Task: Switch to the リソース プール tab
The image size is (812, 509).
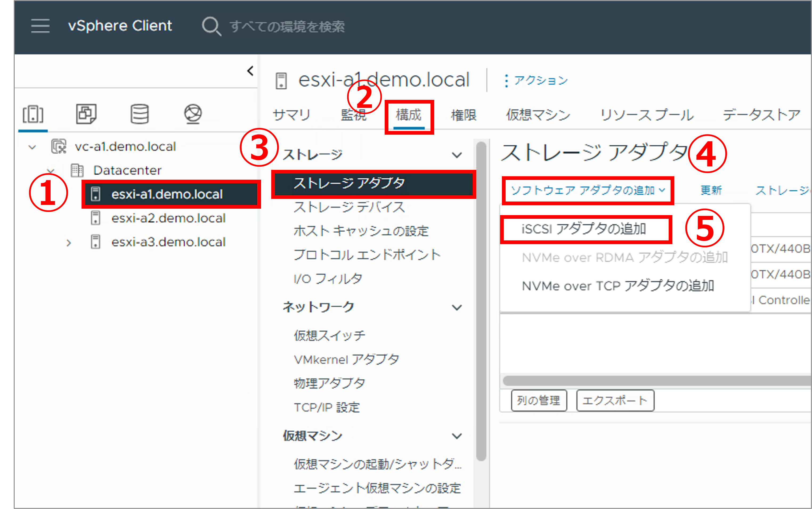Action: [x=647, y=115]
